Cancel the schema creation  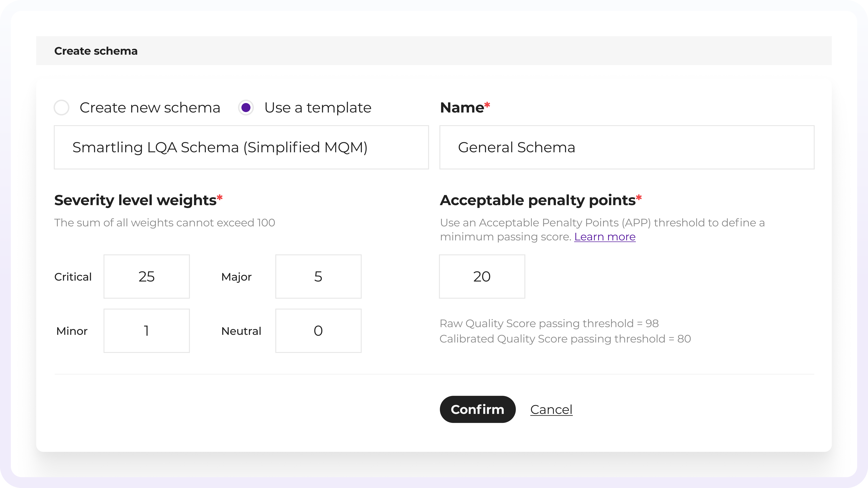point(551,409)
